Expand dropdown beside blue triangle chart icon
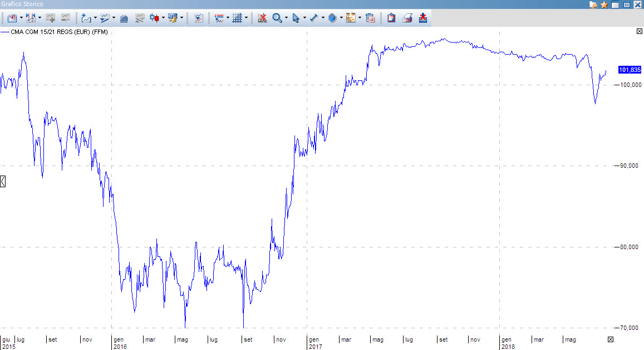Screen dimensions: 644x350 pyautogui.click(x=114, y=18)
